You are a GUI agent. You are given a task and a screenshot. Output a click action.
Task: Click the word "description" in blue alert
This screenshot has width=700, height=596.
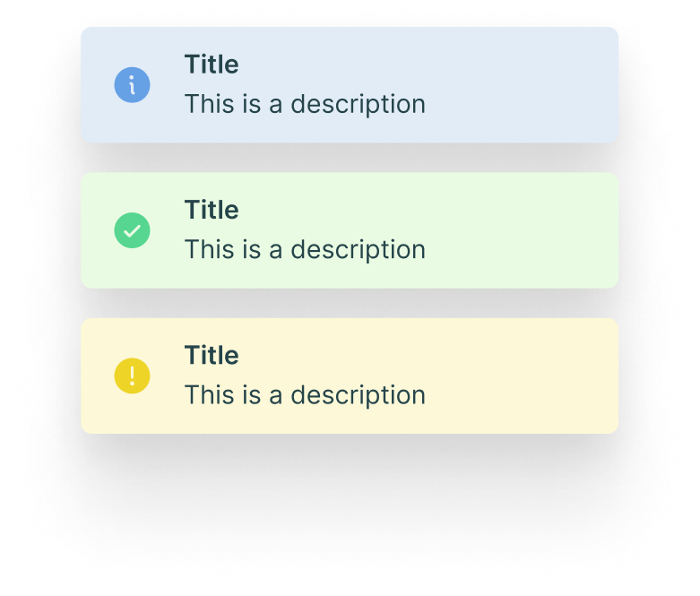pos(358,104)
